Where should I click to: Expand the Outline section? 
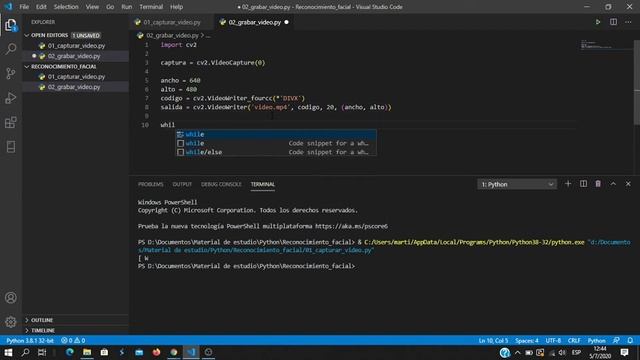[x=42, y=320]
